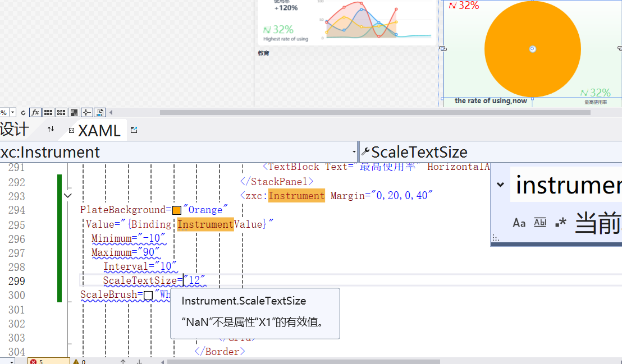Go to the next issue arrow
Viewport: 622px width, 364px height.
(139, 361)
